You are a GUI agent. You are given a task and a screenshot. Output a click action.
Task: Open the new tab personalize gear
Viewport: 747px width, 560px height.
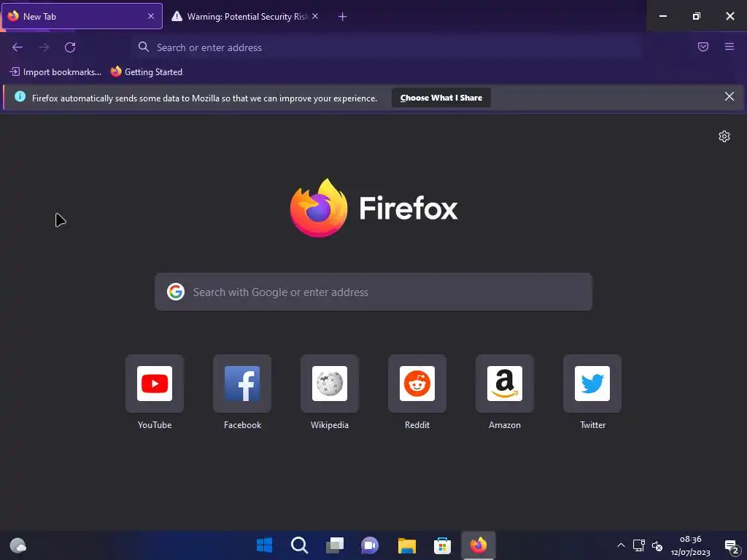click(724, 136)
